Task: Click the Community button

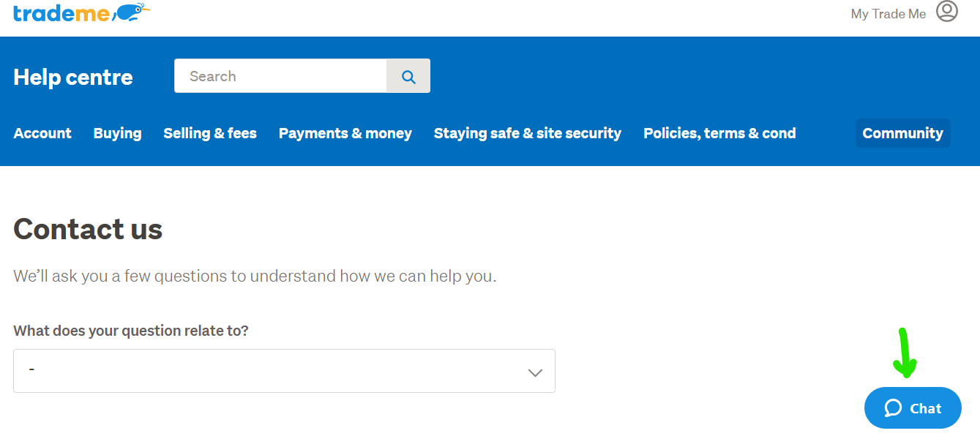Action: [902, 133]
